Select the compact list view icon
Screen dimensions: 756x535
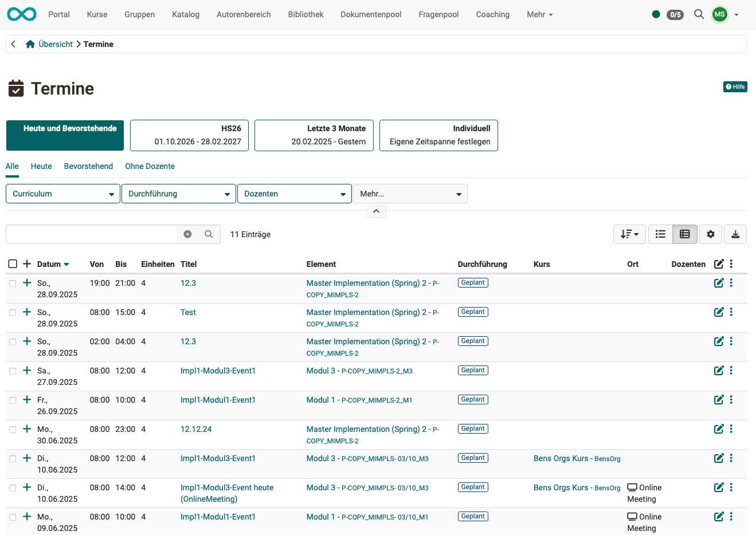[x=660, y=234]
